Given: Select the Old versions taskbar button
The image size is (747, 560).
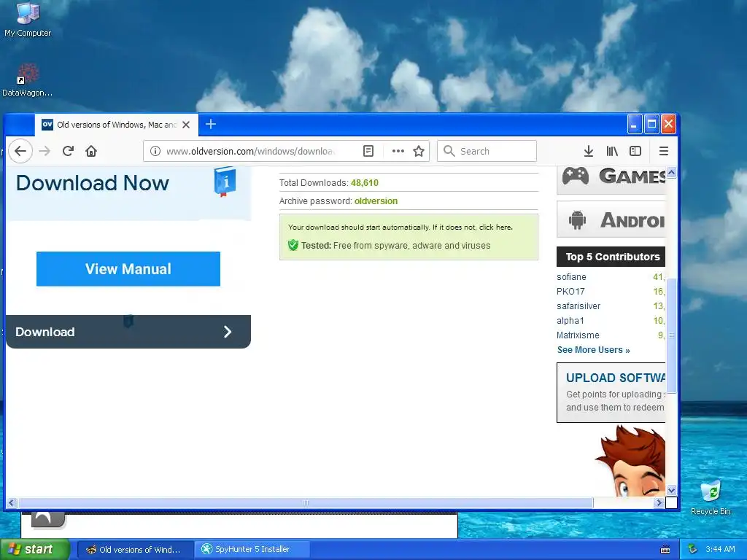Looking at the screenshot, I should [135, 549].
